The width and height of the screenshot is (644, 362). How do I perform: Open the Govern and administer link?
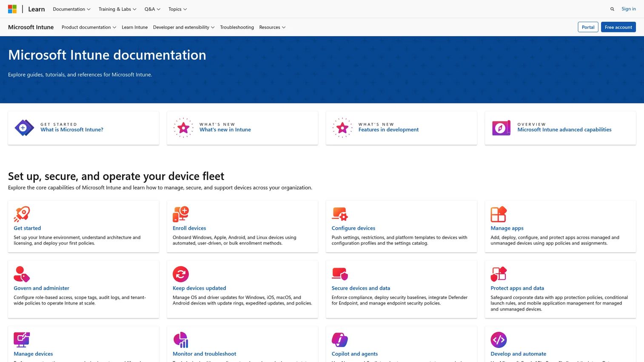pyautogui.click(x=41, y=288)
